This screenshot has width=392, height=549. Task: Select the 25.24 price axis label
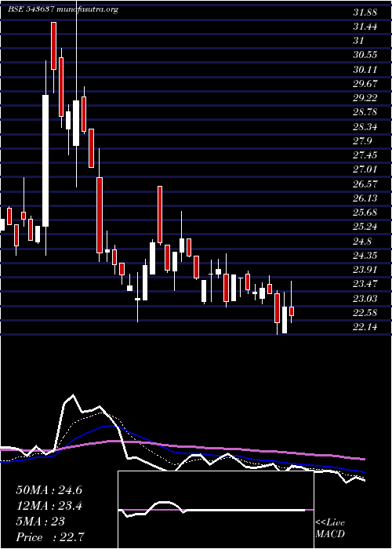pos(365,227)
